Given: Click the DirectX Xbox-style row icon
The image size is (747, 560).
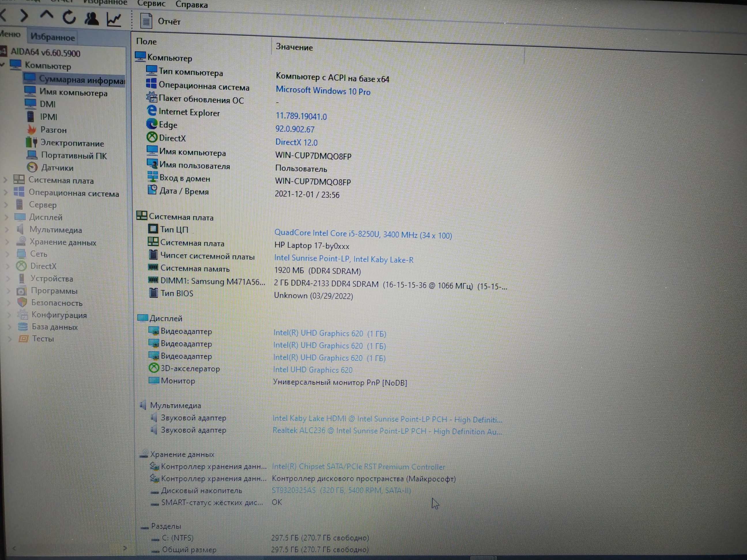Looking at the screenshot, I should coord(152,137).
